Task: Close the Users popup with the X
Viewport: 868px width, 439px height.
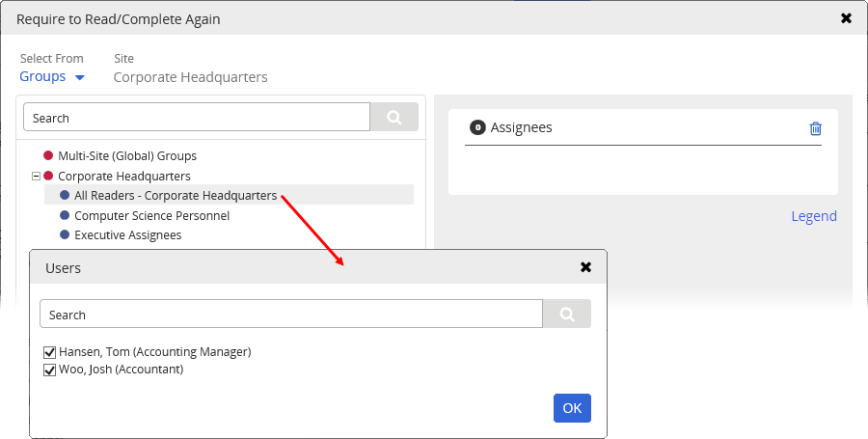Action: 585,267
